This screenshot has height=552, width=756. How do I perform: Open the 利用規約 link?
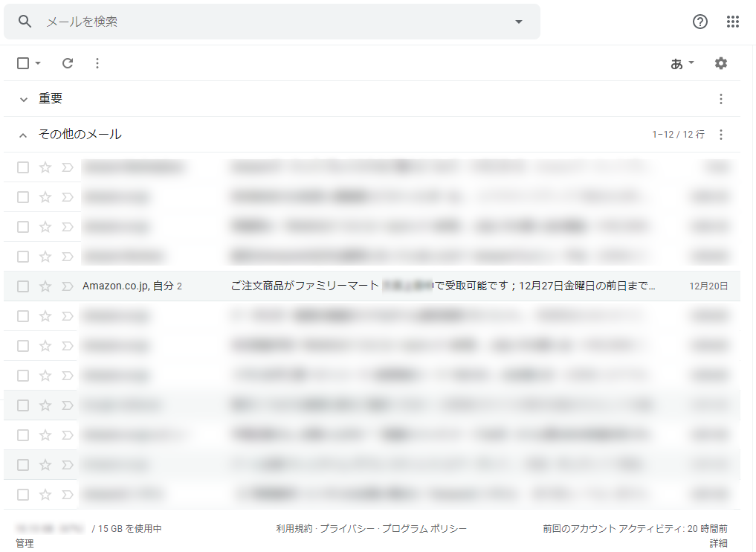pos(294,529)
